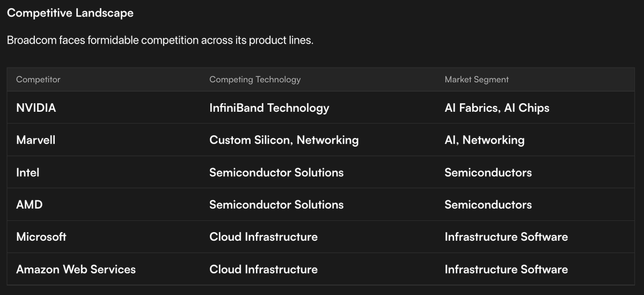Select the Market Segment column header

(x=477, y=80)
